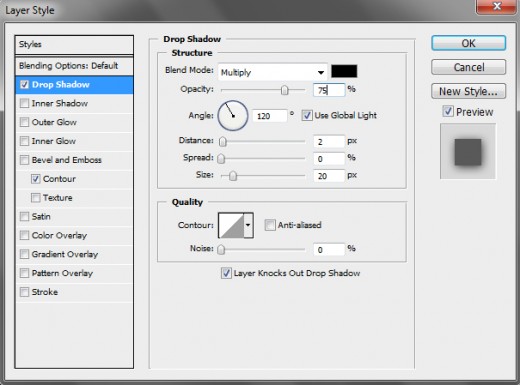Screen dimensions: 520x385
Task: Click the style preview thumbnail
Action: [468, 151]
